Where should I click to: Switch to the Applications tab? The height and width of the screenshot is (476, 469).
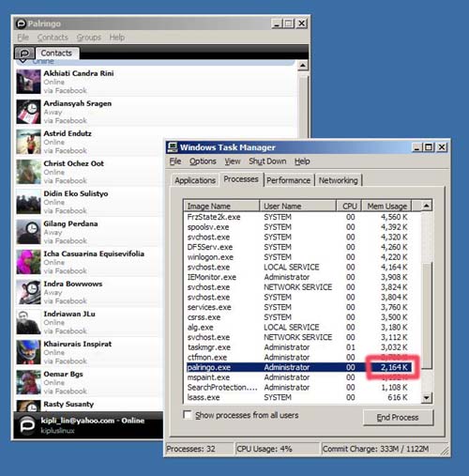[x=195, y=180]
